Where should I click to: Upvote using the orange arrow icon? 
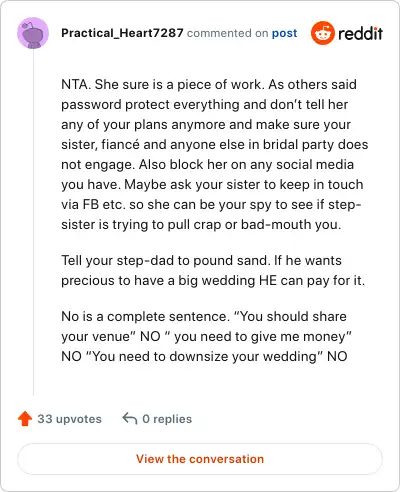(x=25, y=419)
